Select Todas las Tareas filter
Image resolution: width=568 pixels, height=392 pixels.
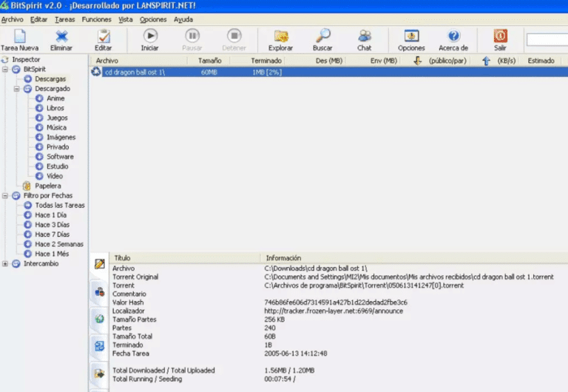coord(60,206)
